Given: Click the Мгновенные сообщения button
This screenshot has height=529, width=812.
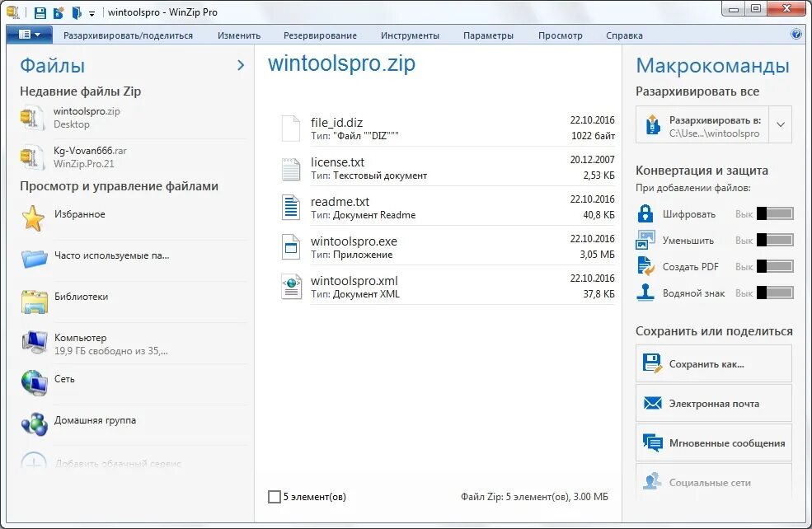Looking at the screenshot, I should point(714,443).
